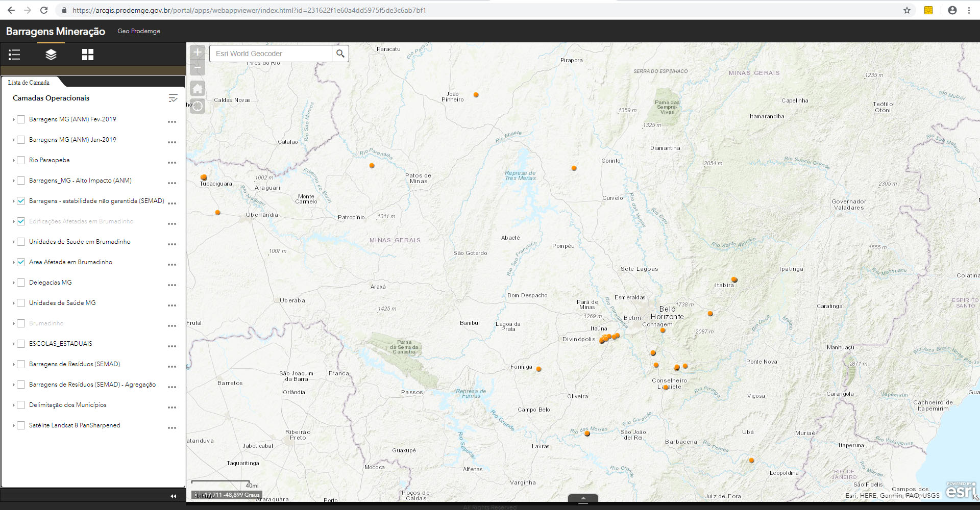This screenshot has width=980, height=510.
Task: Reload the browser page
Action: pyautogui.click(x=44, y=10)
